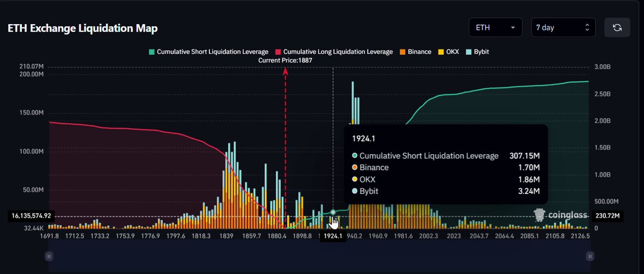Click the 1924.1 x-axis crosshair label

pyautogui.click(x=333, y=236)
